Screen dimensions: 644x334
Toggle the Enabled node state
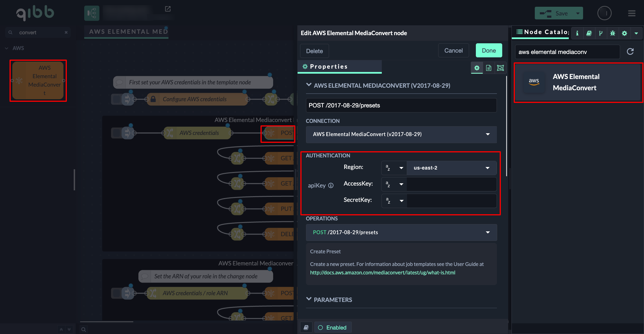(333, 328)
